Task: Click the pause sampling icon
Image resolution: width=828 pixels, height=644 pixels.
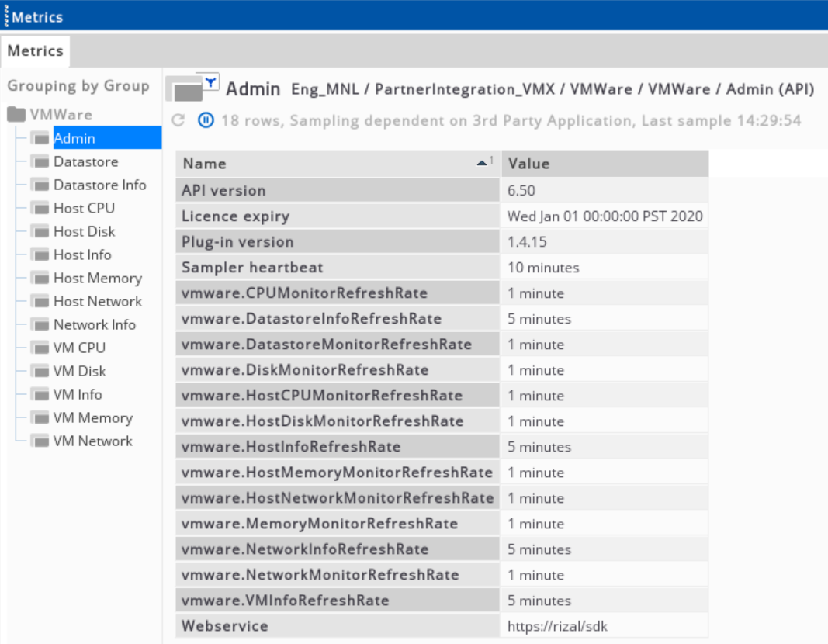Action: click(206, 120)
